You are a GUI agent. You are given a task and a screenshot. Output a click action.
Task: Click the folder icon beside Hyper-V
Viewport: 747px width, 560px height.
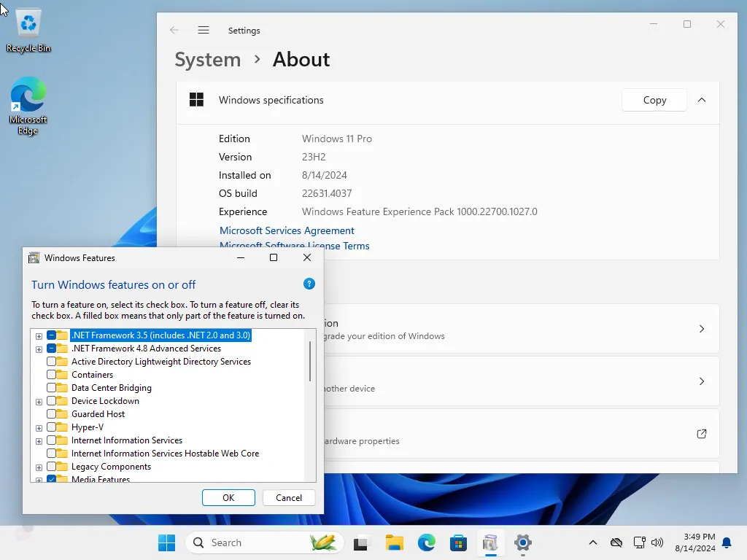[x=62, y=427]
